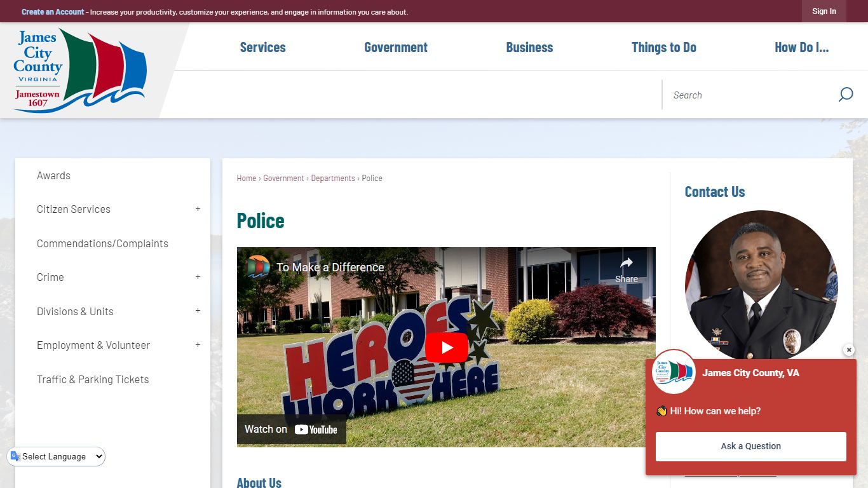Expand Divisions & Units submenu
Screen dimensions: 868x488
198,311
